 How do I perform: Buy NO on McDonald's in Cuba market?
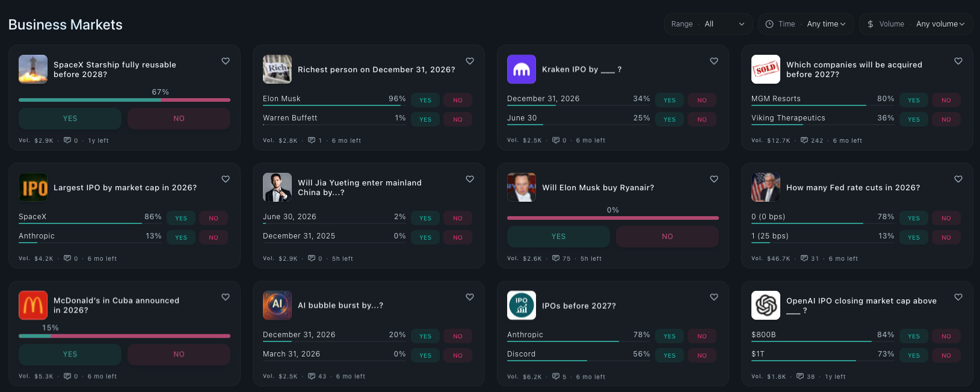tap(179, 355)
